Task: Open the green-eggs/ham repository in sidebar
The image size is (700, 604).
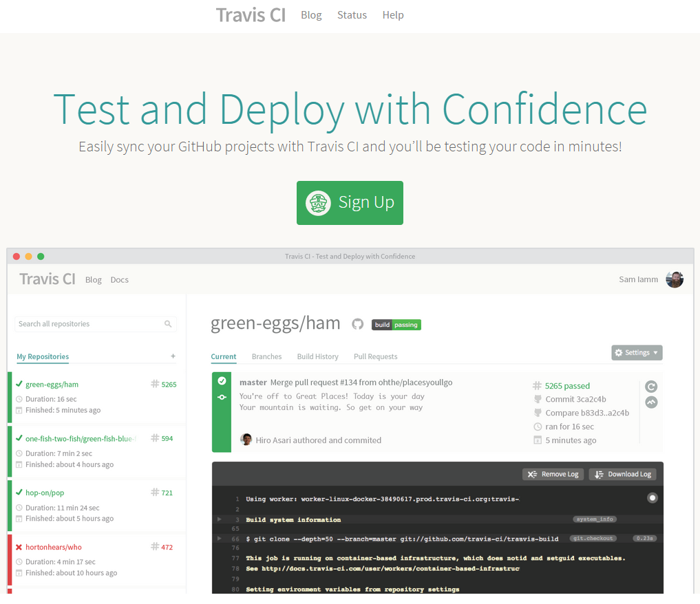Action: 52,385
